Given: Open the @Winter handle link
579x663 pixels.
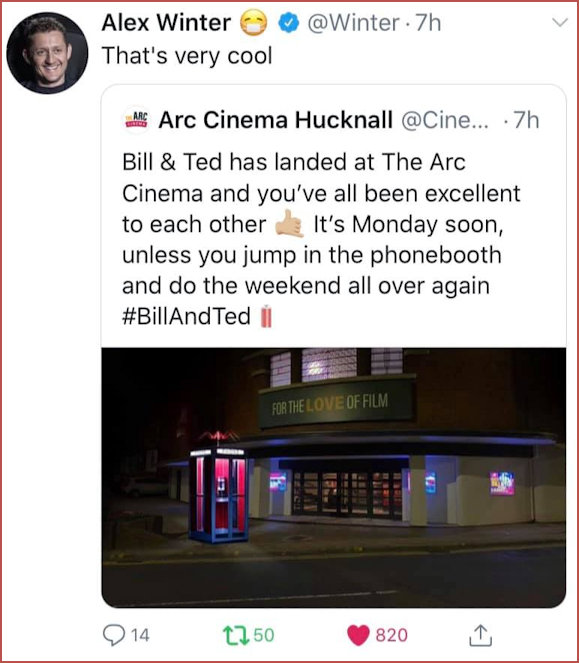Looking at the screenshot, I should [x=353, y=23].
